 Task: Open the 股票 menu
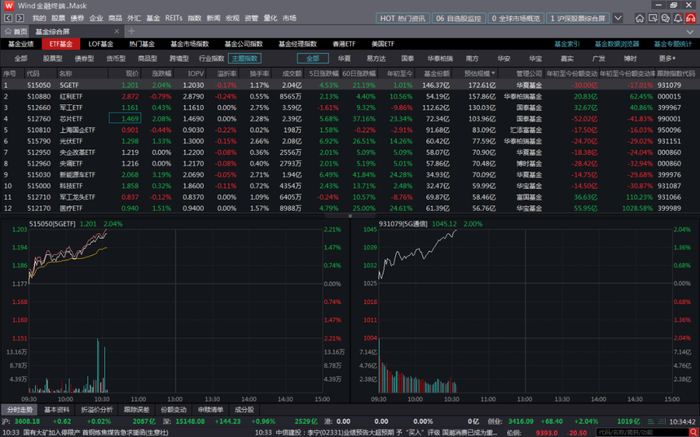coord(58,18)
